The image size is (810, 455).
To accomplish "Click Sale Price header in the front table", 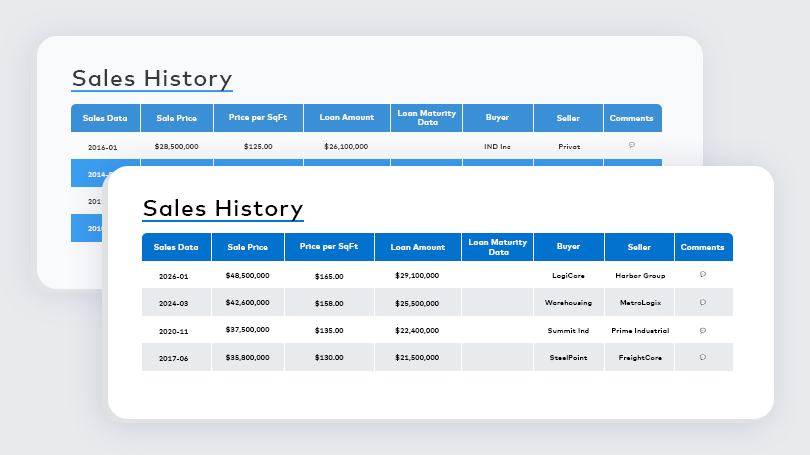I will point(248,247).
